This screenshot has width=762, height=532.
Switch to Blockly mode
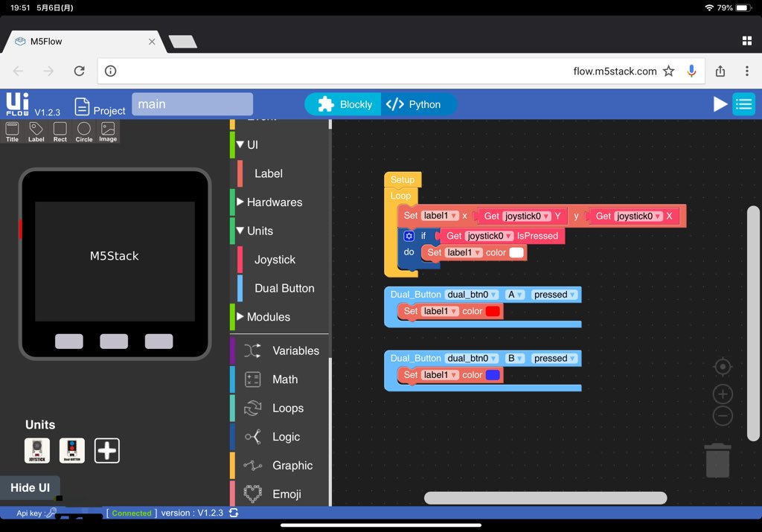[345, 104]
